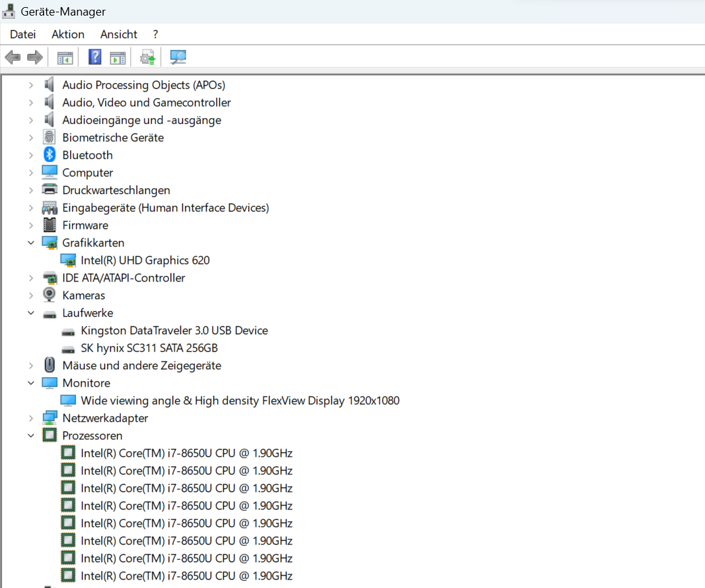Screen dimensions: 705x588
Task: Click the mouse icon of Mäuse und andere Zeigegeräte
Action: (49, 365)
